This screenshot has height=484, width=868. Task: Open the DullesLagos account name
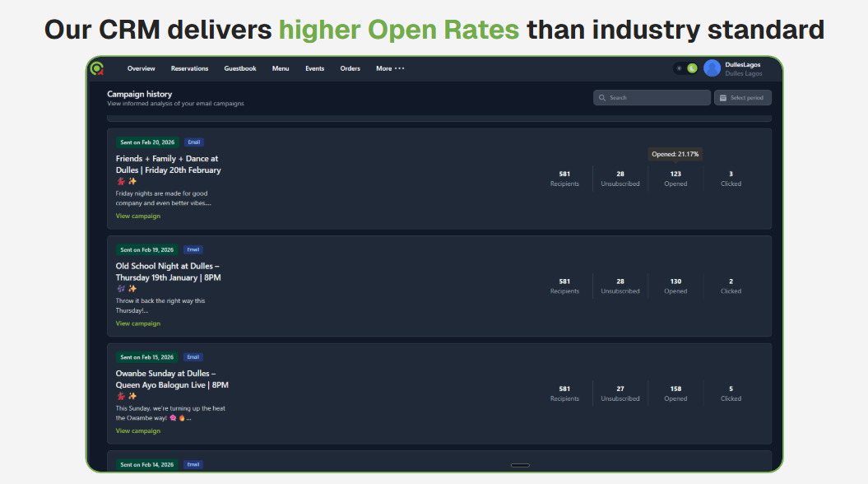(743, 65)
